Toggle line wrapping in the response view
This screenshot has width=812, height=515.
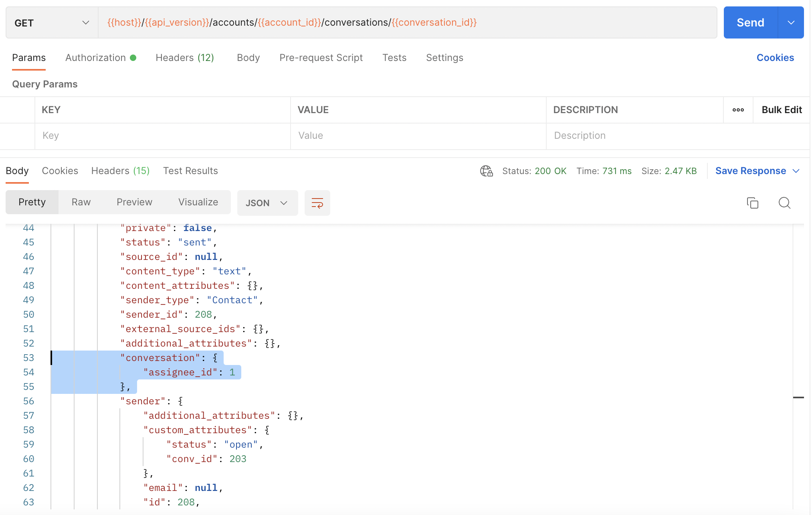pyautogui.click(x=317, y=203)
